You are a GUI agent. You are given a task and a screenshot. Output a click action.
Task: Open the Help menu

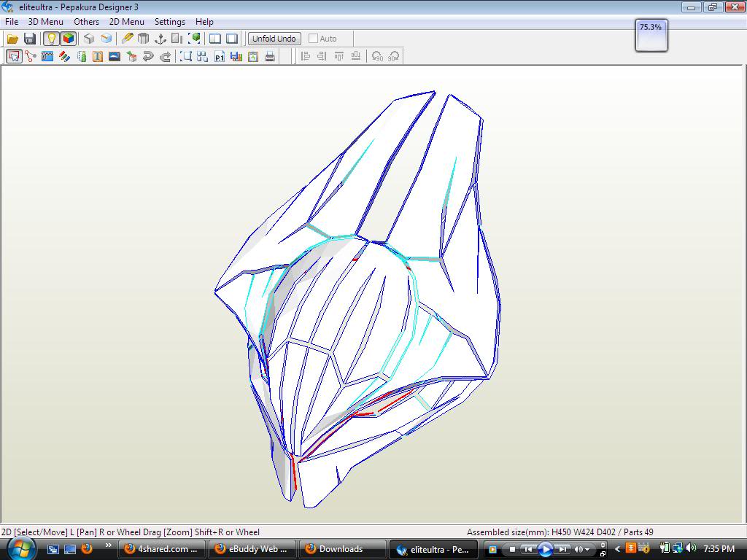(204, 22)
